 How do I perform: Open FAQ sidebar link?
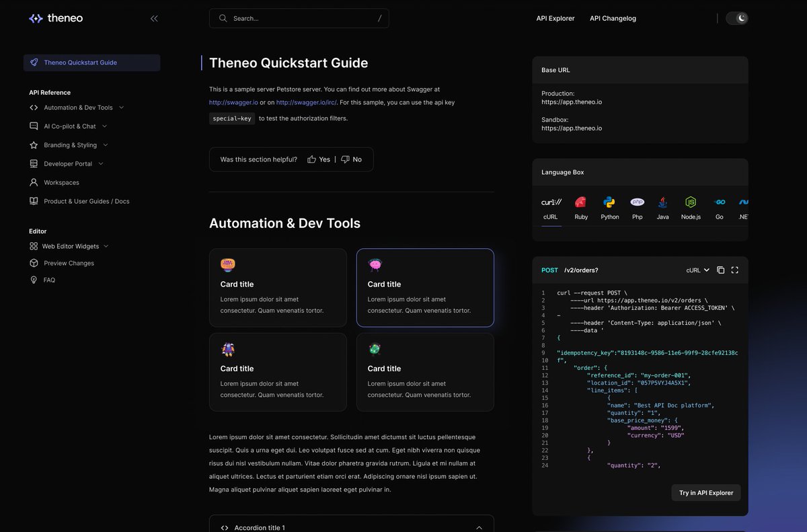[49, 280]
